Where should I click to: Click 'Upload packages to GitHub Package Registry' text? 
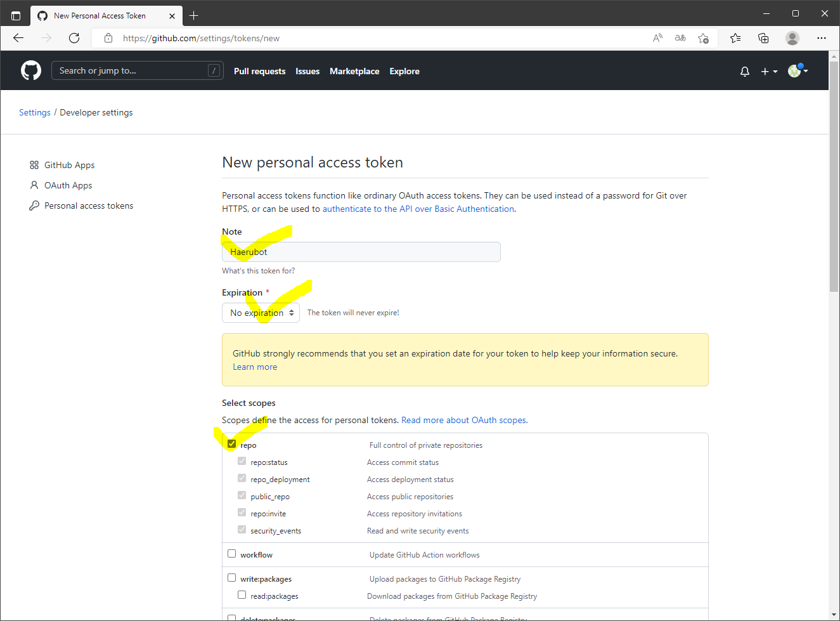445,579
